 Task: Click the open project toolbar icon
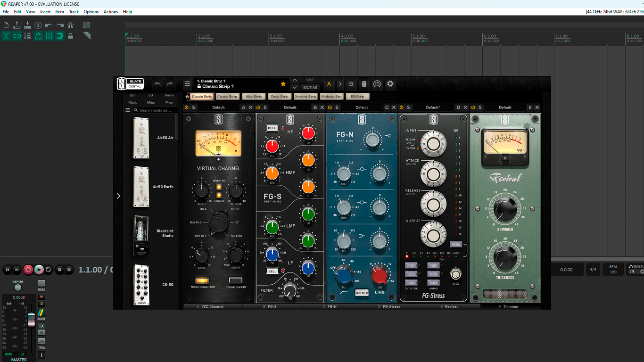17,25
